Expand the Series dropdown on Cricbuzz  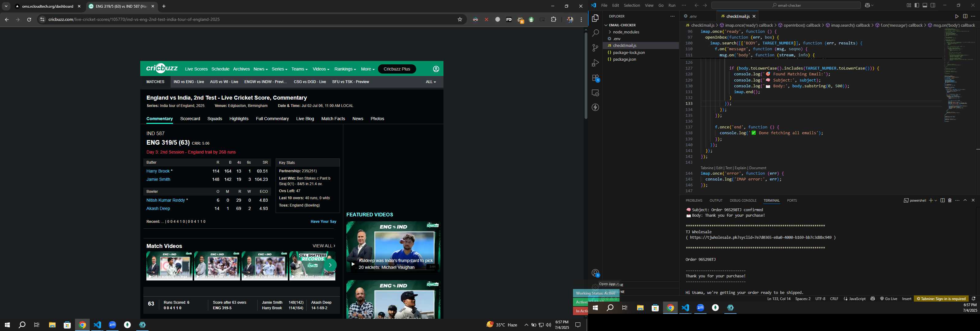(x=279, y=69)
